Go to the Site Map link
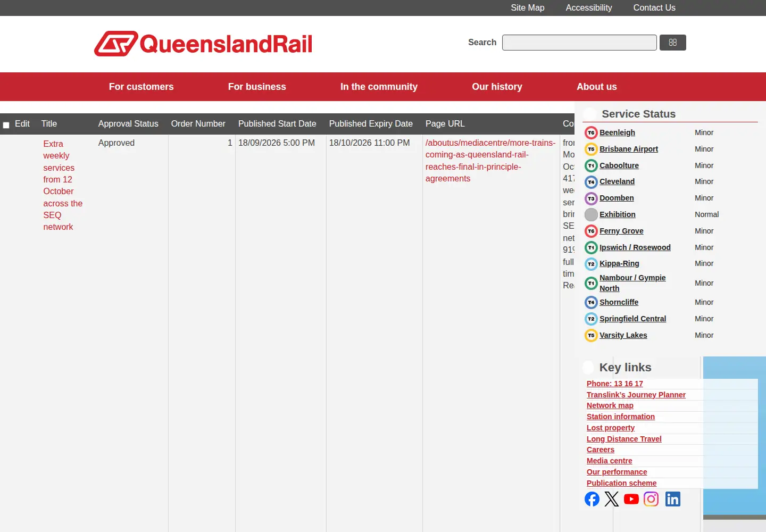This screenshot has height=532, width=766. tap(528, 8)
